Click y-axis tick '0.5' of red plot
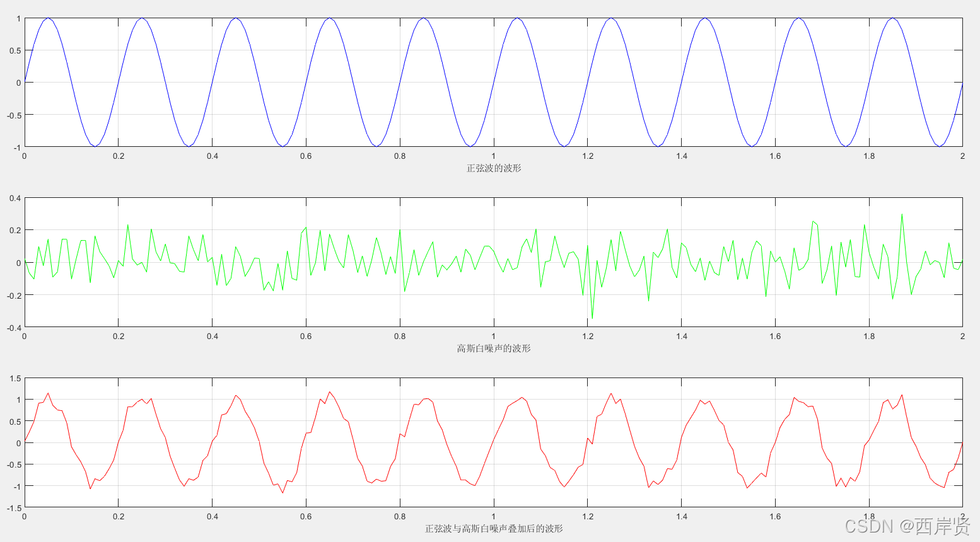The height and width of the screenshot is (542, 980). click(15, 421)
